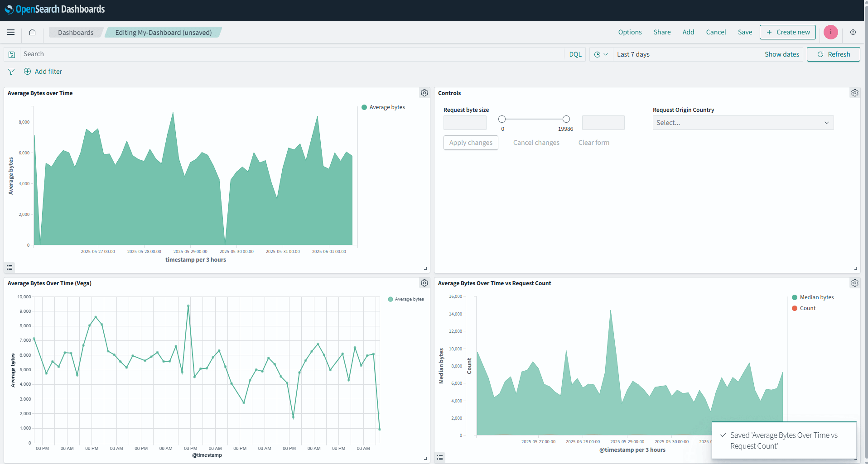Switch query language via DQL selector
The width and height of the screenshot is (868, 464).
575,54
